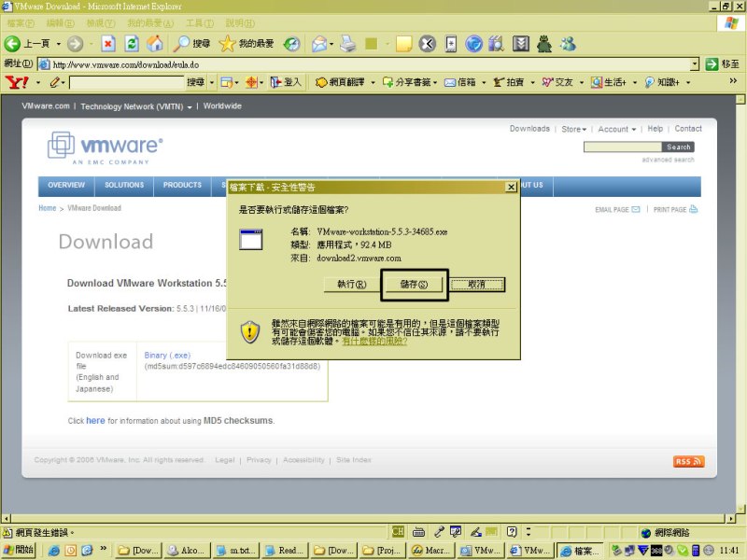Image resolution: width=747 pixels, height=560 pixels.
Task: Click the VMware site search input field
Action: click(623, 147)
